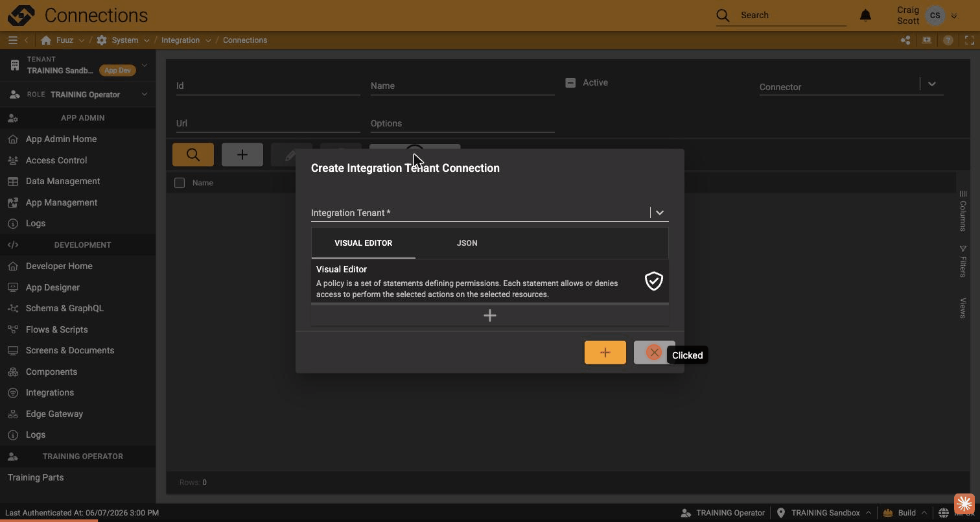Expand the Role TRAINING Operator chevron

(144, 95)
